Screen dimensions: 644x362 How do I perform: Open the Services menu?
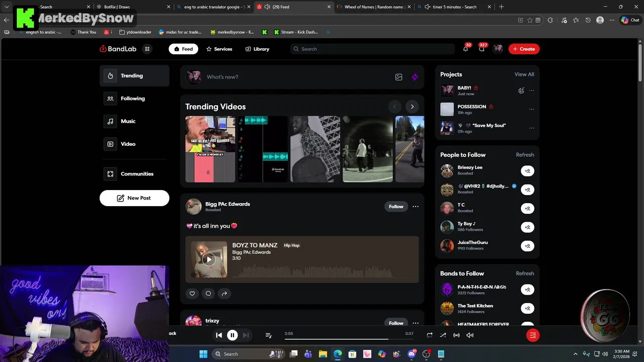click(x=219, y=49)
